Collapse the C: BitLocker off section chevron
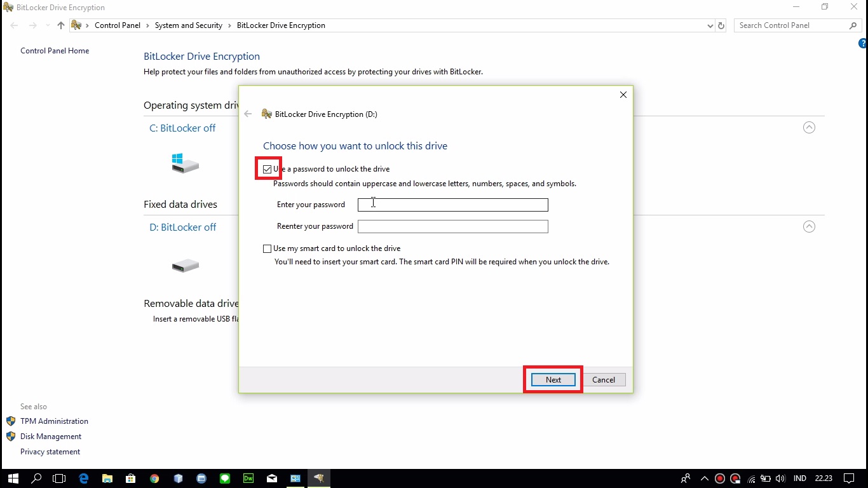This screenshot has width=868, height=488. 809,128
